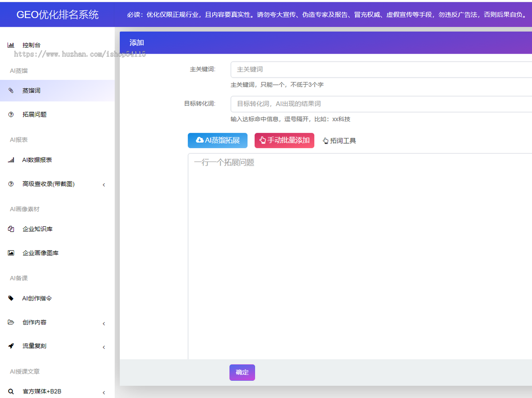Click the 拓展问题 question mark icon
The image size is (532, 398).
tap(11, 114)
